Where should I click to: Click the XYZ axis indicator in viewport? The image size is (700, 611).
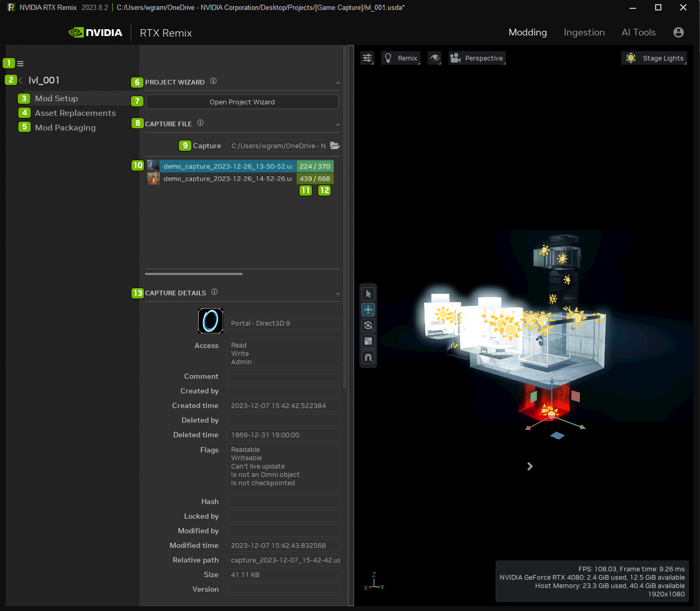point(374,582)
